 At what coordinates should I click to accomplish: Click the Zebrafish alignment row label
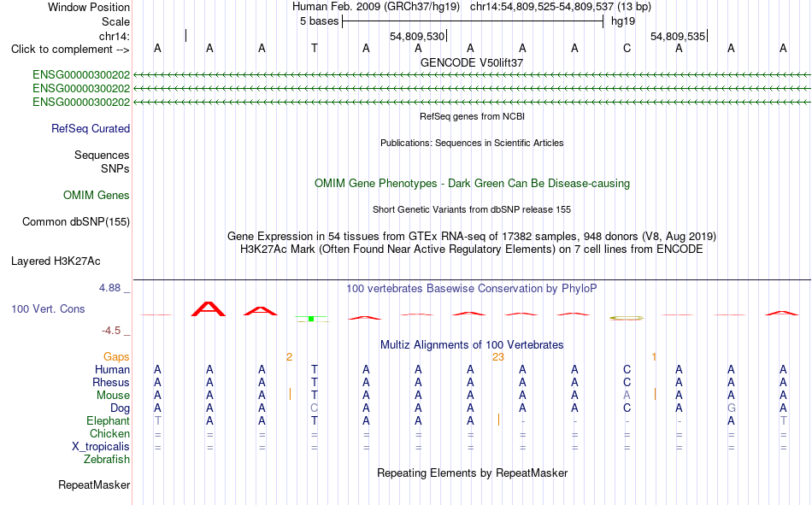pyautogui.click(x=107, y=460)
